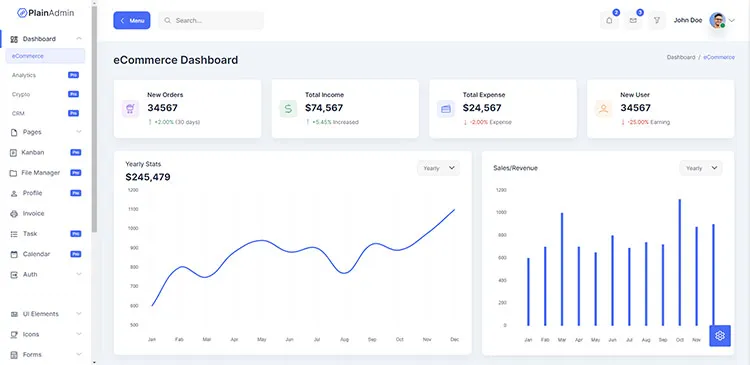Click the Total Expense card icon
This screenshot has height=365, width=750.
click(x=446, y=109)
